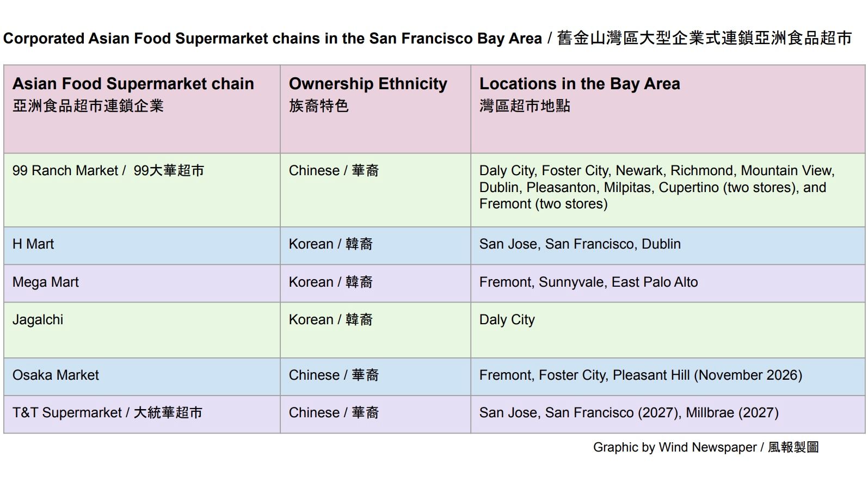
Task: Click the table title about Bay Area supermarket chains
Action: pyautogui.click(x=427, y=38)
